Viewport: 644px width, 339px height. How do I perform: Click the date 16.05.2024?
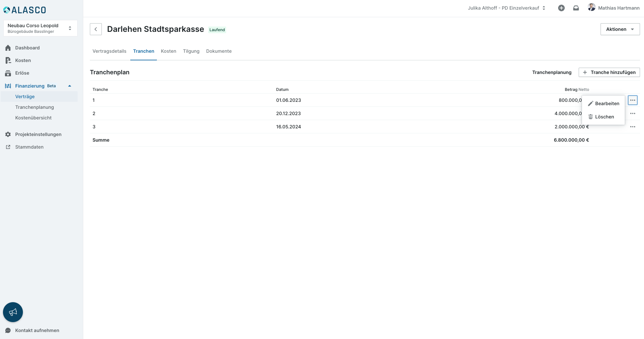pyautogui.click(x=289, y=127)
